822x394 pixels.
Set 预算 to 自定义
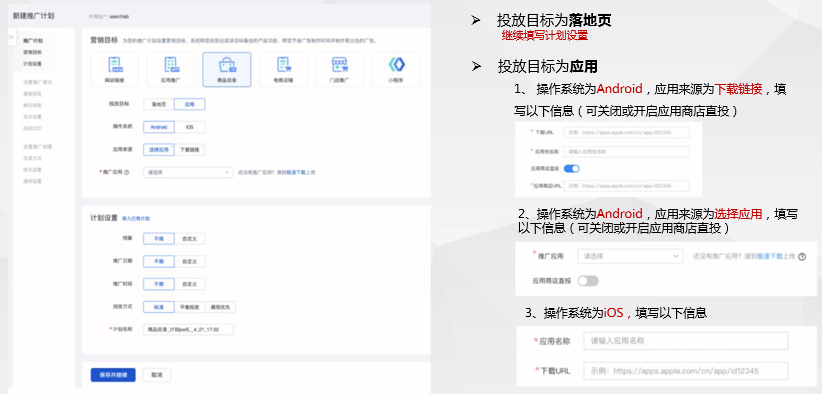189,238
